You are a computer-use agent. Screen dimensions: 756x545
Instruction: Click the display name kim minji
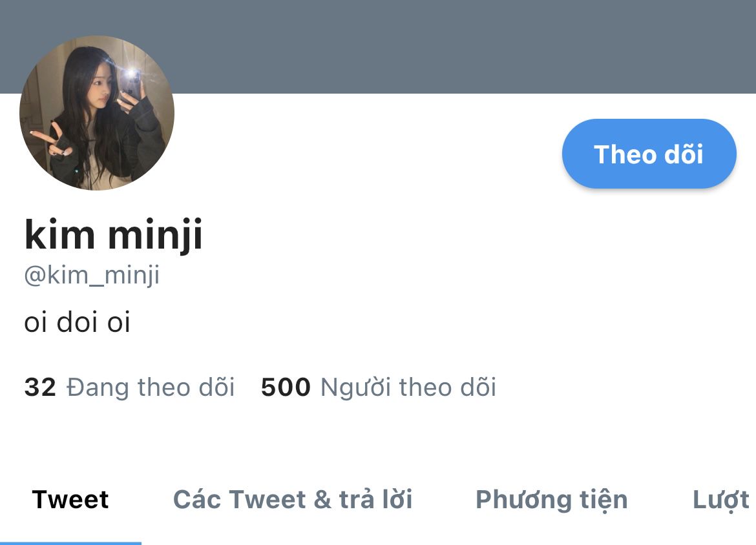[113, 234]
